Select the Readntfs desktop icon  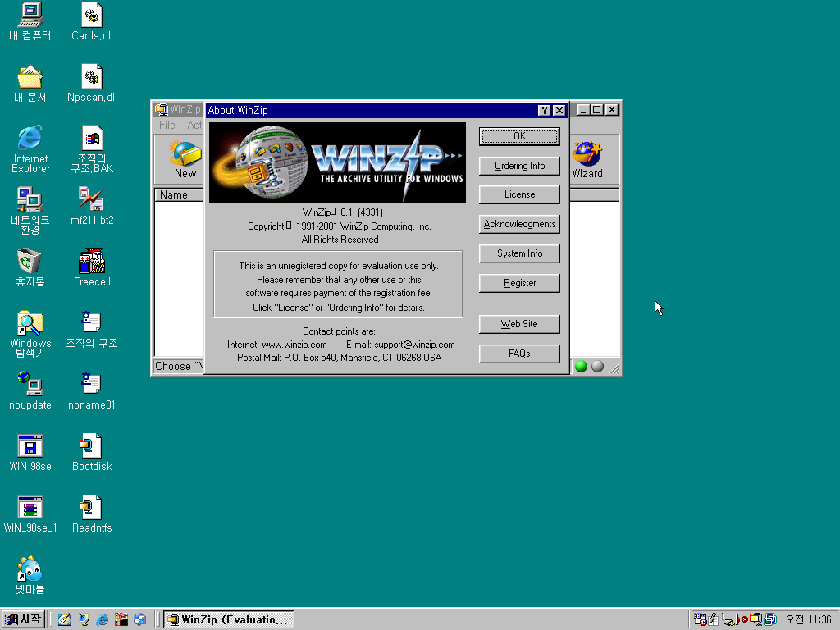click(92, 514)
